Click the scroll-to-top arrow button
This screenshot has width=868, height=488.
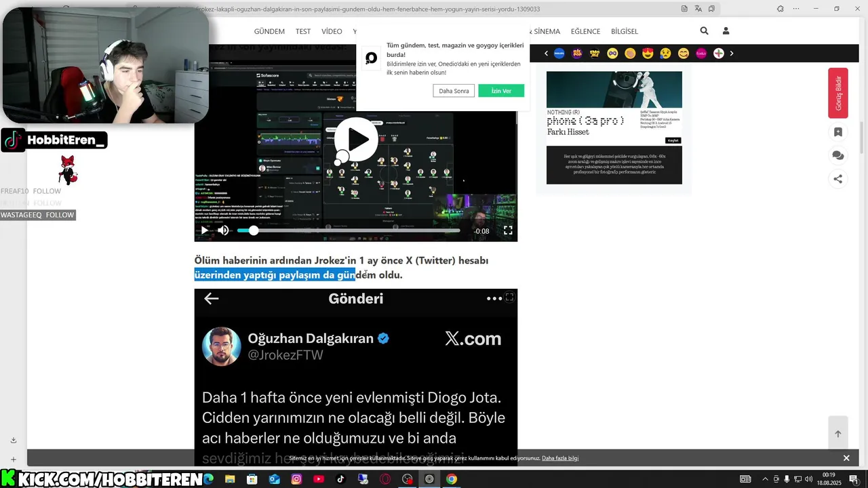838,434
